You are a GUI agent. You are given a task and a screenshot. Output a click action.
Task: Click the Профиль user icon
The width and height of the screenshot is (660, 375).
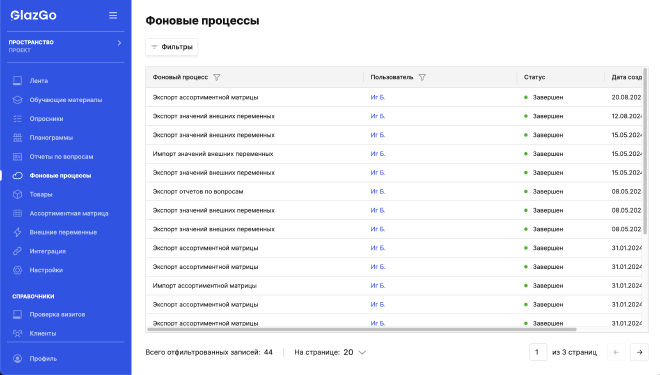coord(17,359)
